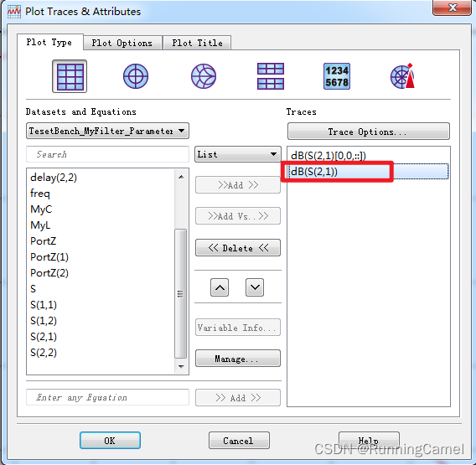Screen dimensions: 476x465
Task: Confirm with the OK button
Action: (110, 441)
